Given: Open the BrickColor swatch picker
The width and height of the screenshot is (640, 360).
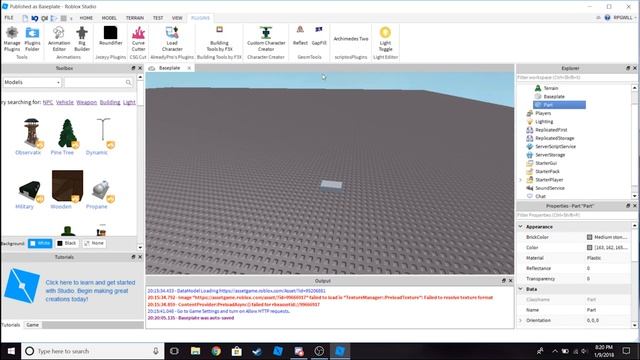Looking at the screenshot, I should pos(589,237).
